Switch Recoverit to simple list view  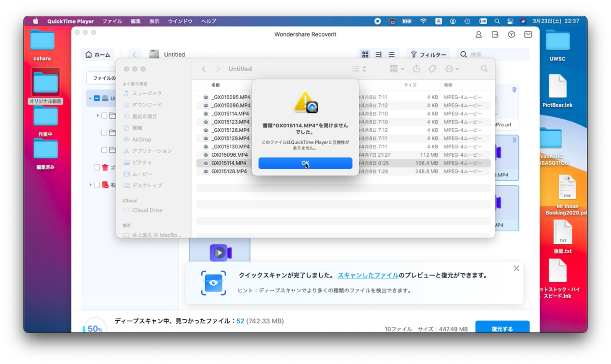click(x=392, y=54)
